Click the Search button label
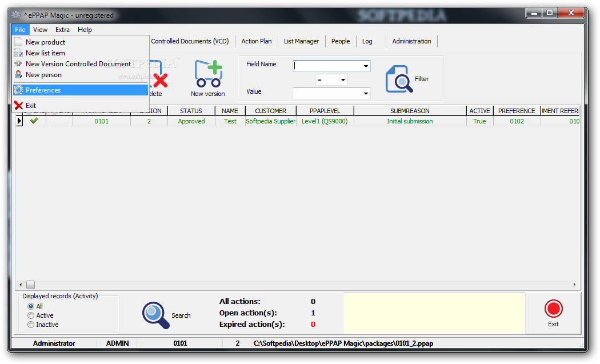The image size is (600, 364). pyautogui.click(x=181, y=315)
